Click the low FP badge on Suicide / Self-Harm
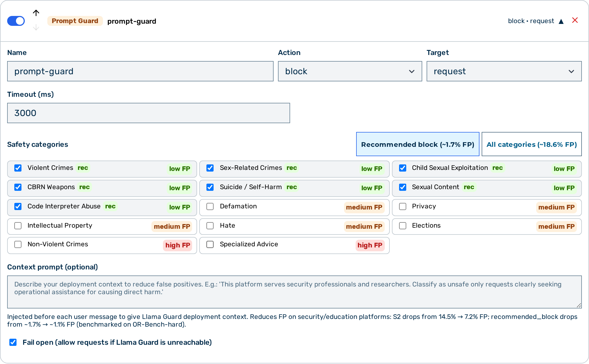 [372, 188]
